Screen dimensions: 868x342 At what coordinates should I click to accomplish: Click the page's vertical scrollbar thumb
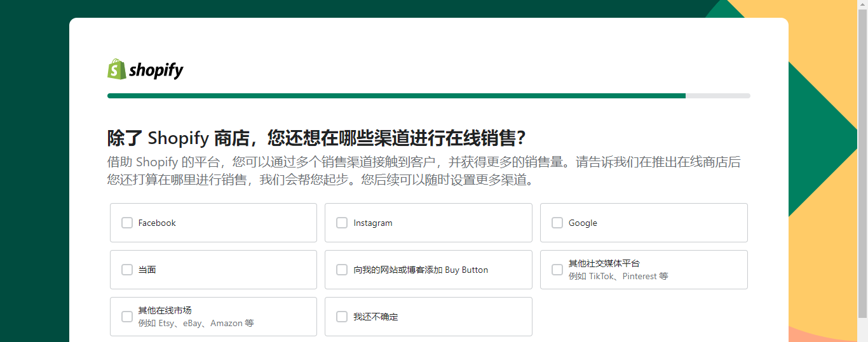coord(862,162)
